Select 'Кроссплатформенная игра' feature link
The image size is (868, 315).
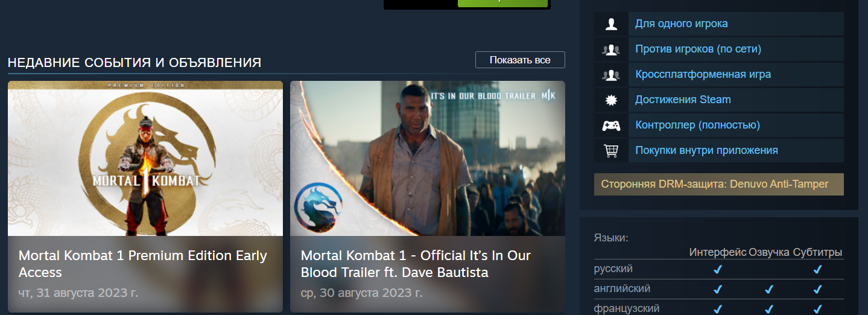(x=703, y=74)
